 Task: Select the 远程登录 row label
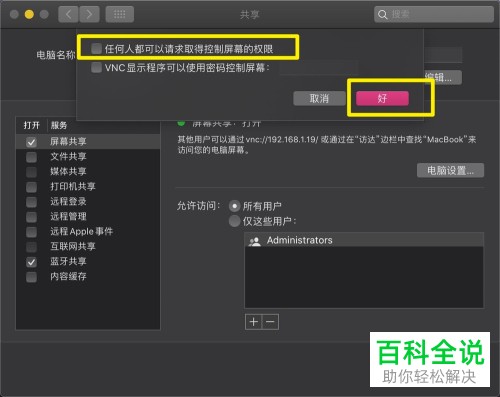[x=68, y=201]
